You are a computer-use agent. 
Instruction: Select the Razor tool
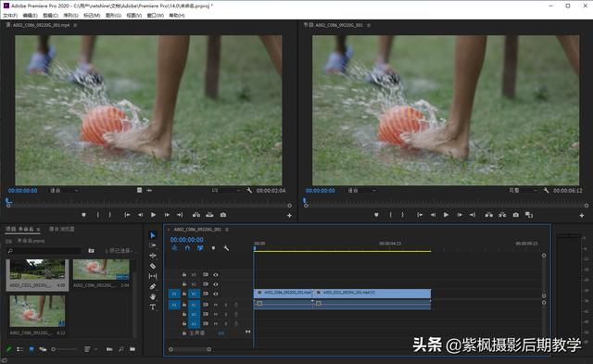(153, 266)
